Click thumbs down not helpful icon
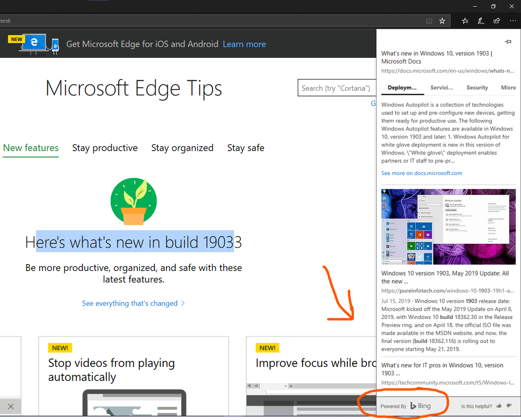This screenshot has height=420, width=521. coord(509,406)
